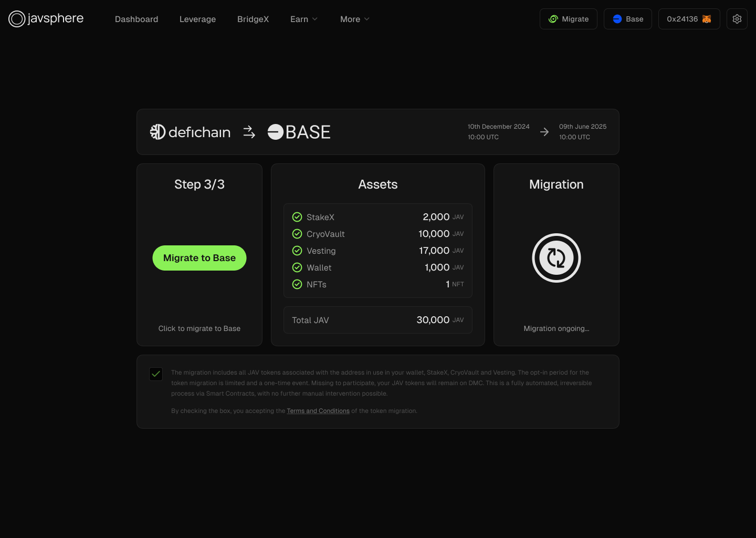Click the 'Migration ongoing...' status text
The width and height of the screenshot is (756, 538).
pyautogui.click(x=556, y=328)
